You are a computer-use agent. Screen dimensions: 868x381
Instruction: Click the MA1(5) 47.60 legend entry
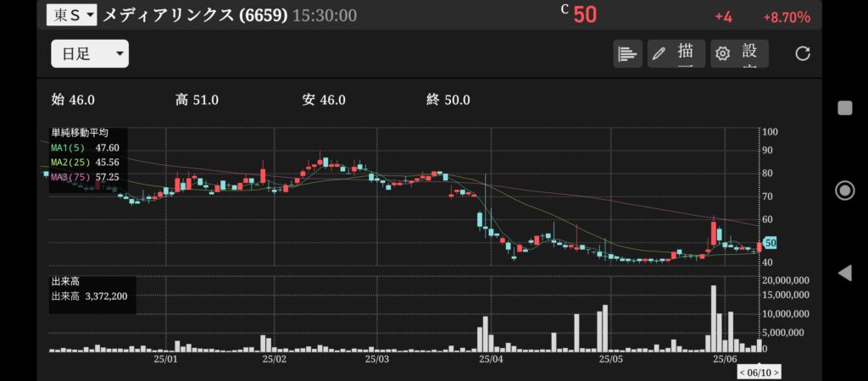[x=84, y=147]
